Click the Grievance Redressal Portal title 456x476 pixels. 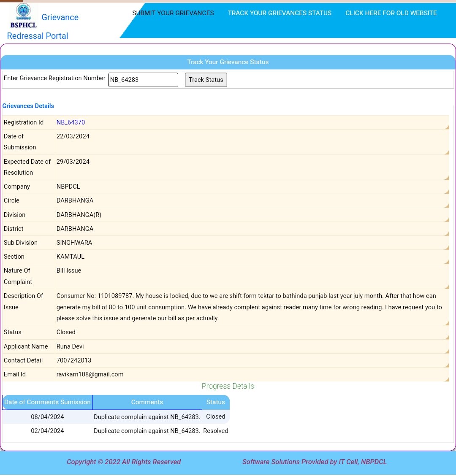43,27
